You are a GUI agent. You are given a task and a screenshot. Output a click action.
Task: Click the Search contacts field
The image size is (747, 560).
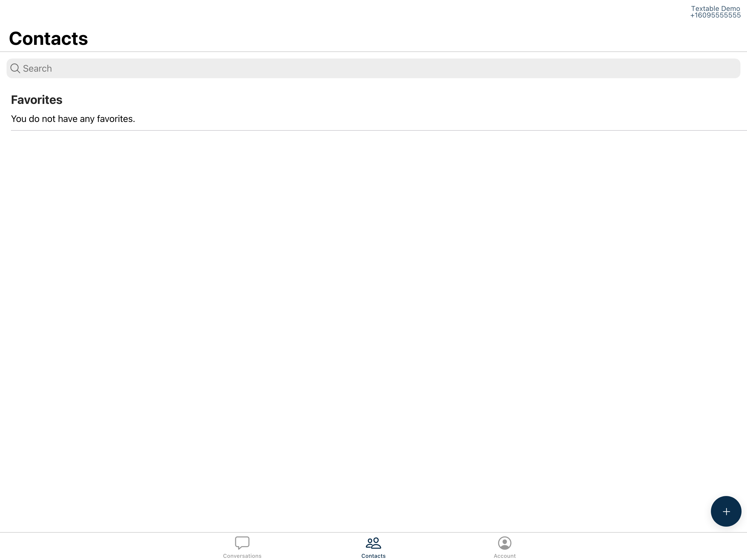coord(373,69)
